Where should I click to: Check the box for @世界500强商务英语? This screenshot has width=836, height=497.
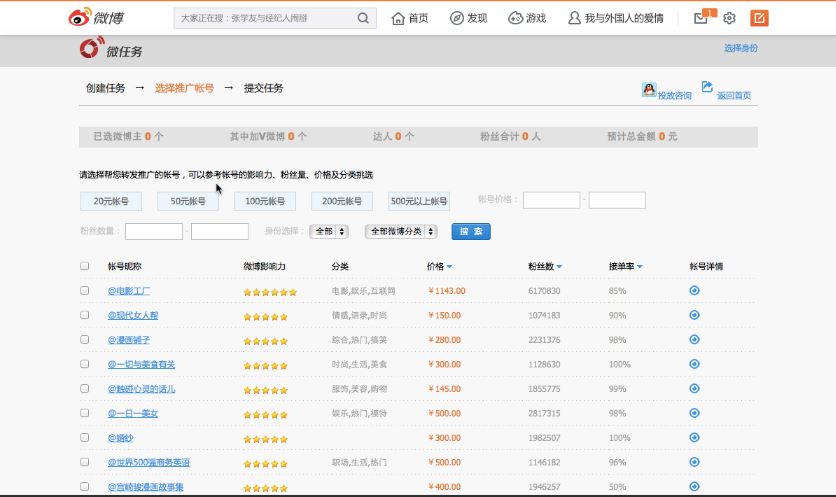coord(84,462)
